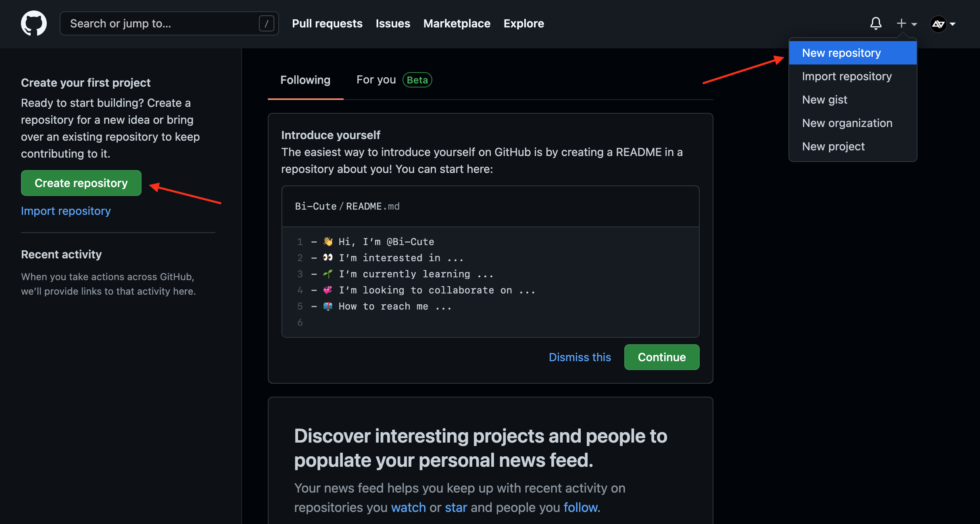Click the GitHub Octocat logo
Image resolution: width=980 pixels, height=524 pixels.
click(34, 23)
